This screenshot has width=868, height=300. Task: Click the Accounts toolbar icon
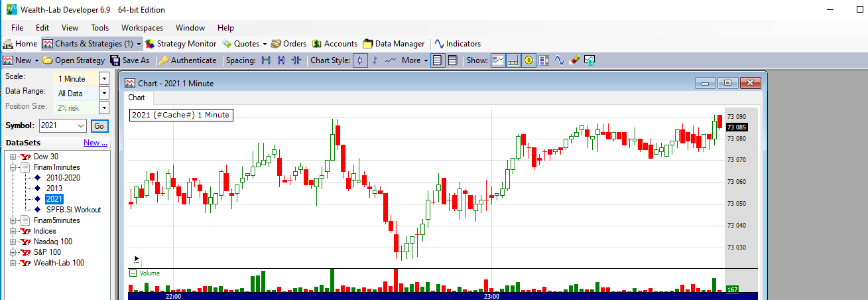click(x=317, y=44)
